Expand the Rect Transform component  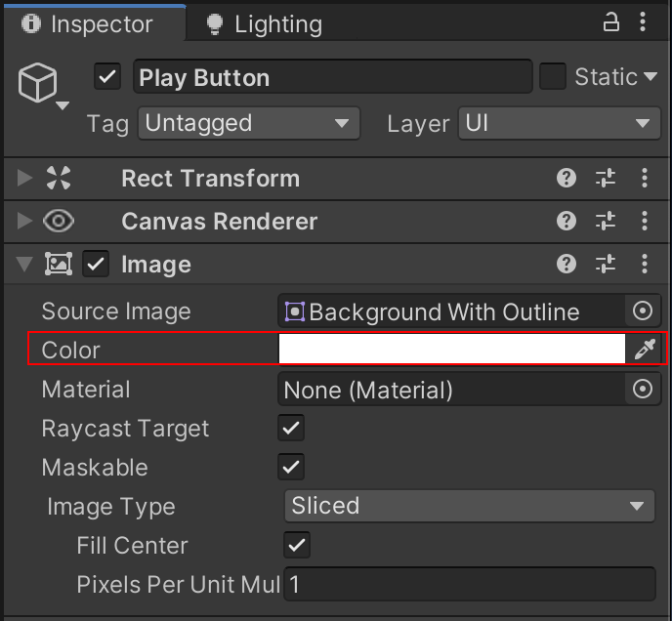point(25,179)
